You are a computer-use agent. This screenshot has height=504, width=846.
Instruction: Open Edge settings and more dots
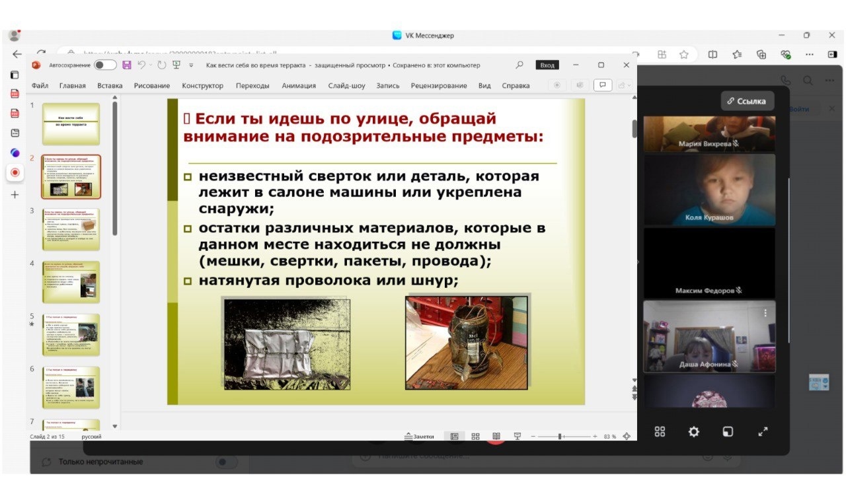(810, 55)
